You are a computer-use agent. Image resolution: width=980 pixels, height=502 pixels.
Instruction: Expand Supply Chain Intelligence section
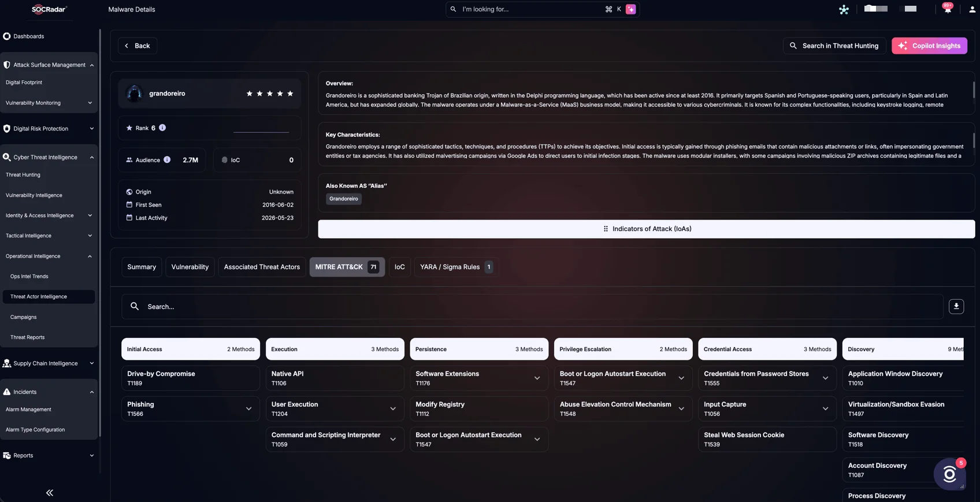point(91,363)
